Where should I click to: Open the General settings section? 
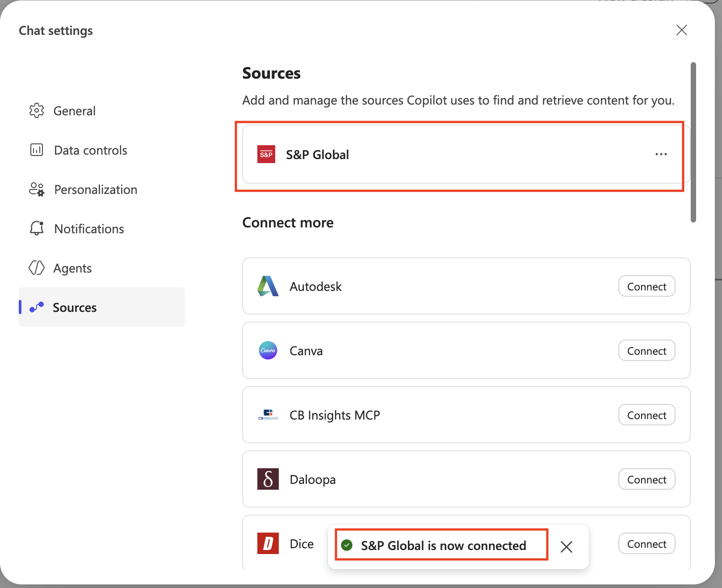click(x=102, y=111)
